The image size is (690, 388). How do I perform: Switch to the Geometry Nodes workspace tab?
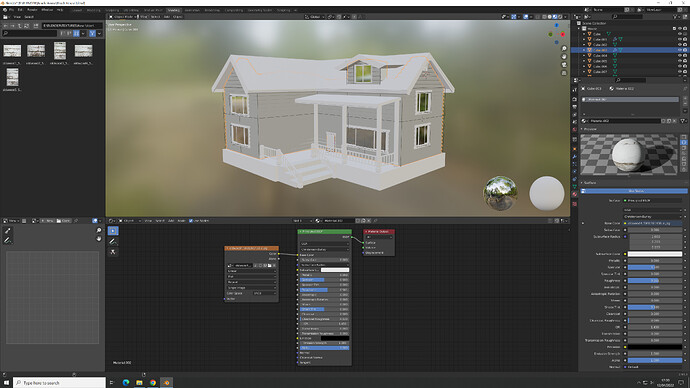click(260, 10)
